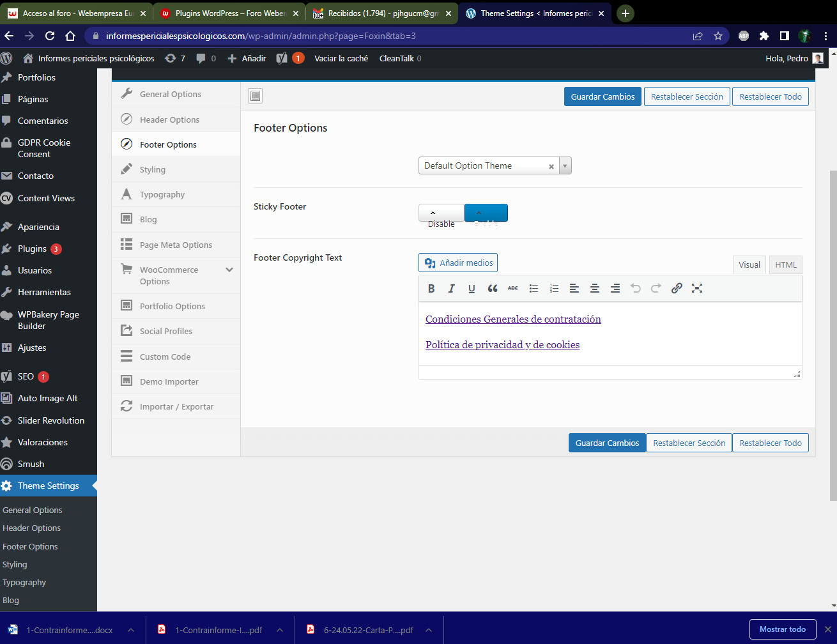The image size is (837, 644).
Task: Toggle italic formatting in the footer editor
Action: tap(452, 288)
